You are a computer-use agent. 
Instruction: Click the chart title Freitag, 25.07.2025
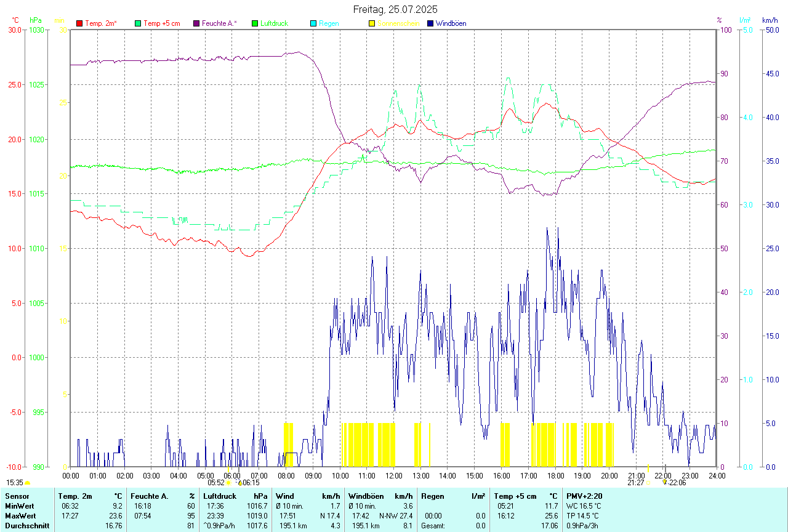tap(395, 9)
